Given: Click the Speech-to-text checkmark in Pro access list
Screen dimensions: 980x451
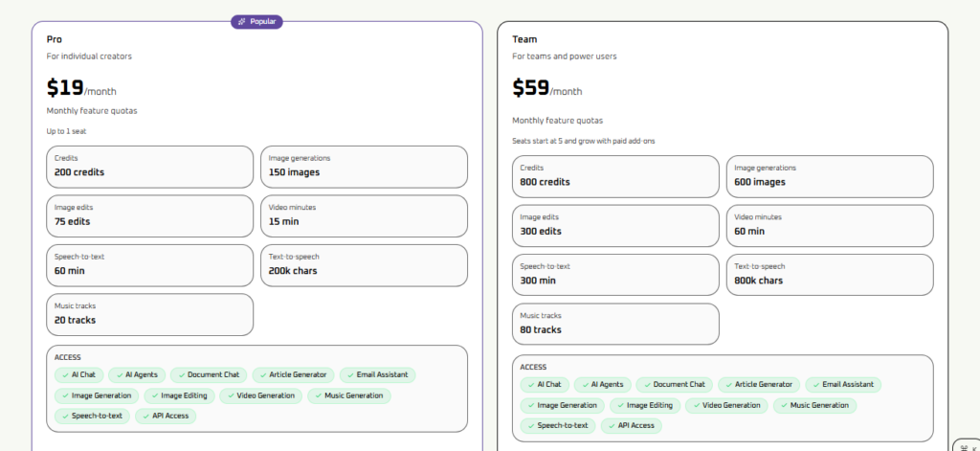Looking at the screenshot, I should tap(63, 416).
